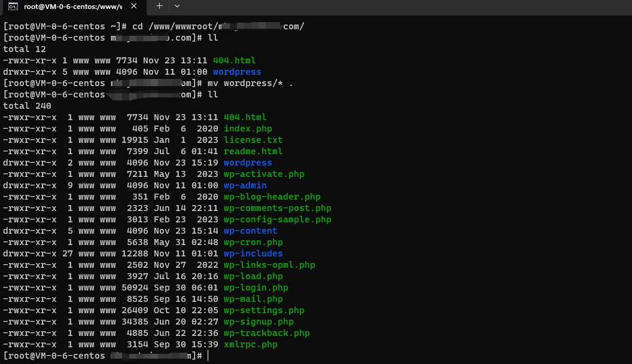The width and height of the screenshot is (632, 364).
Task: Click the file size 34385
Action: [x=135, y=322]
